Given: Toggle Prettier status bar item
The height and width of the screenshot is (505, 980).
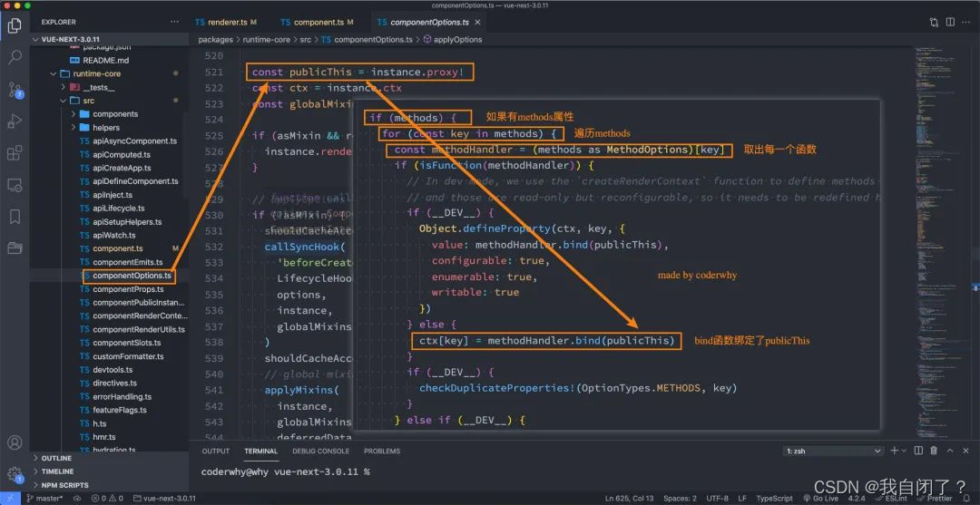Looking at the screenshot, I should click(x=937, y=498).
